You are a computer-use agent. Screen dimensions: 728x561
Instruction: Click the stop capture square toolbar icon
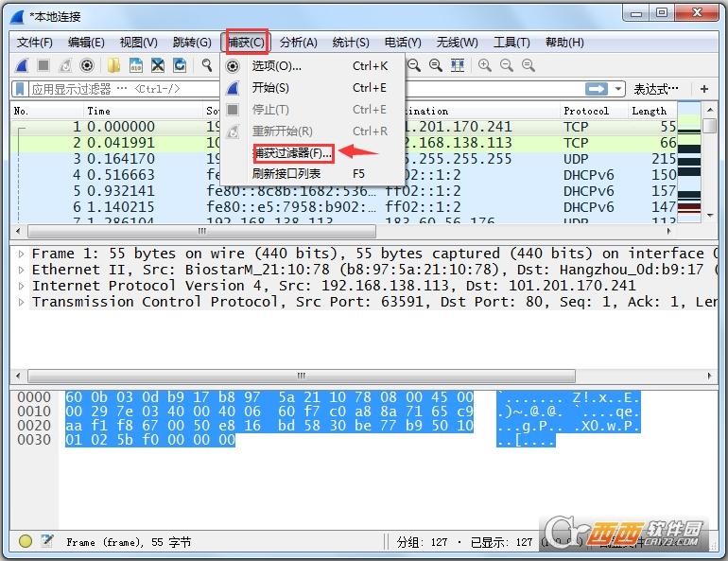pyautogui.click(x=43, y=65)
